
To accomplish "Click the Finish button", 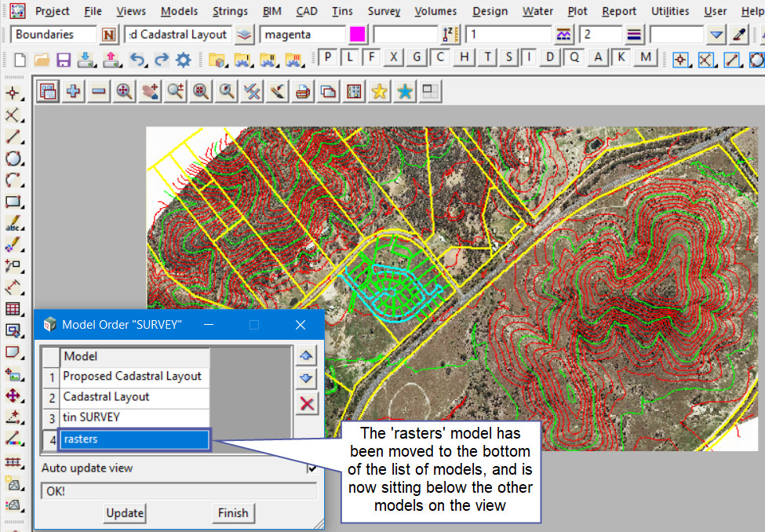I will click(233, 513).
